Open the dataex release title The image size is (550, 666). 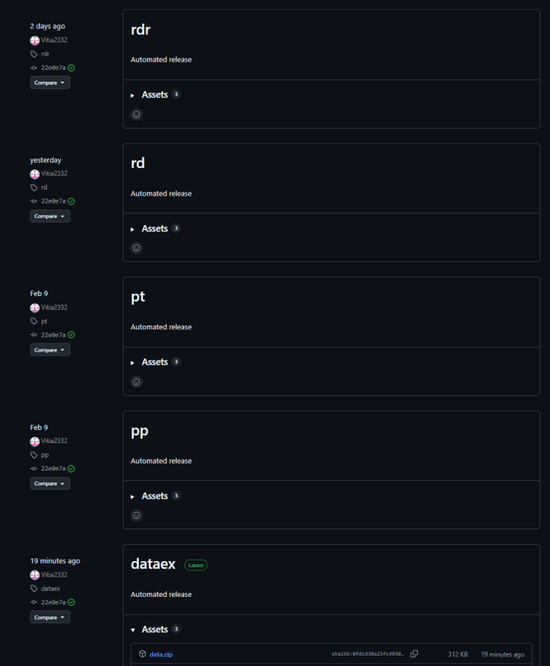(x=153, y=564)
